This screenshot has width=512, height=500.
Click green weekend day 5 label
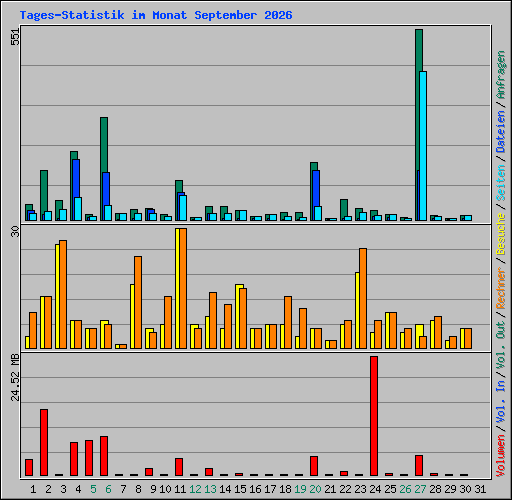(x=93, y=489)
